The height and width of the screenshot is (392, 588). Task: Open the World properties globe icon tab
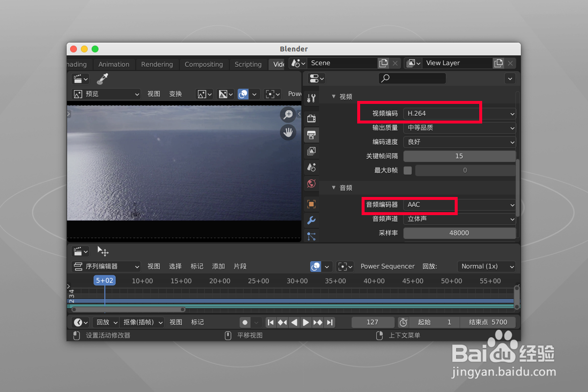click(x=311, y=183)
